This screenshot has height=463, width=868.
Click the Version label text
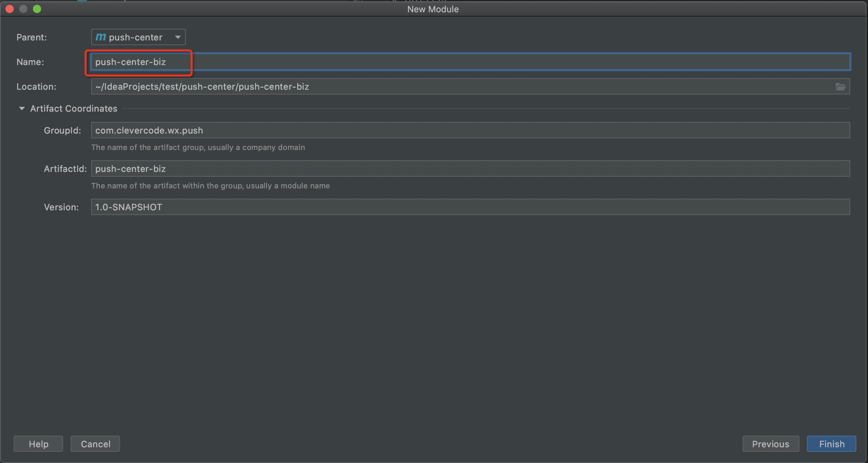[61, 207]
